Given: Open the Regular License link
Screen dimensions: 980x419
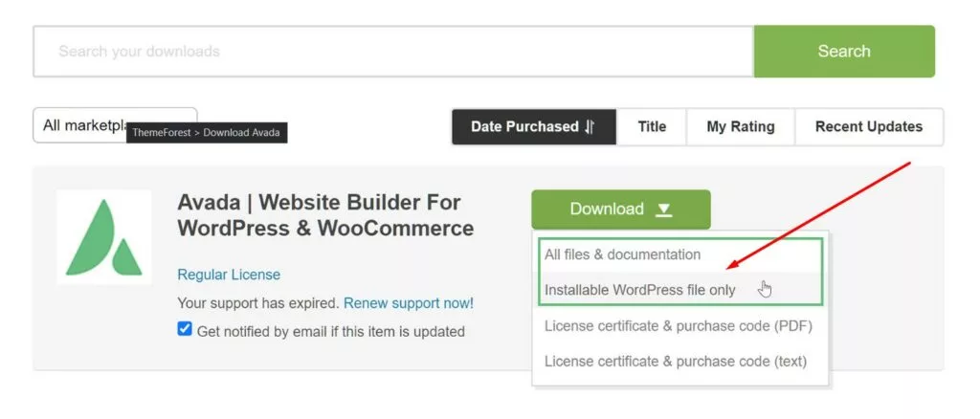Looking at the screenshot, I should pos(229,275).
